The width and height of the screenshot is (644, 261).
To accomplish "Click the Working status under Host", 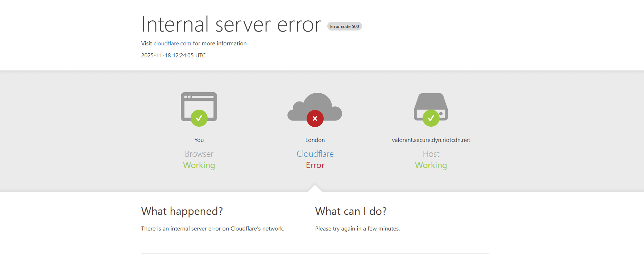I will [431, 166].
